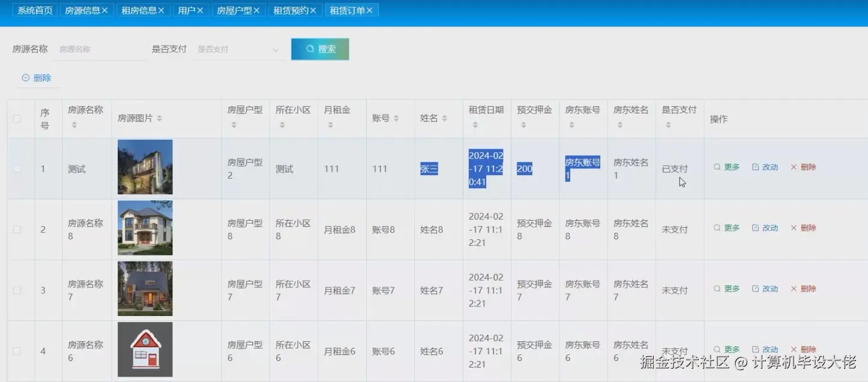Click the 改动 edit icon for 房源名称8
Image resolution: width=868 pixels, height=382 pixels.
(755, 228)
